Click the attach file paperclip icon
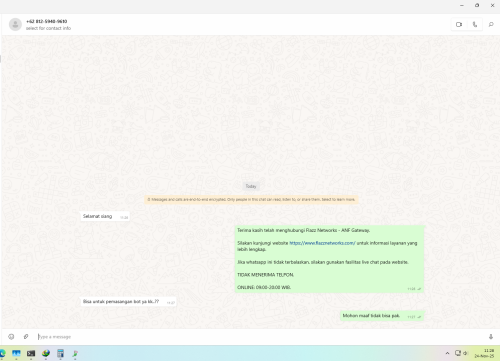Image resolution: width=500 pixels, height=361 pixels. (26, 337)
